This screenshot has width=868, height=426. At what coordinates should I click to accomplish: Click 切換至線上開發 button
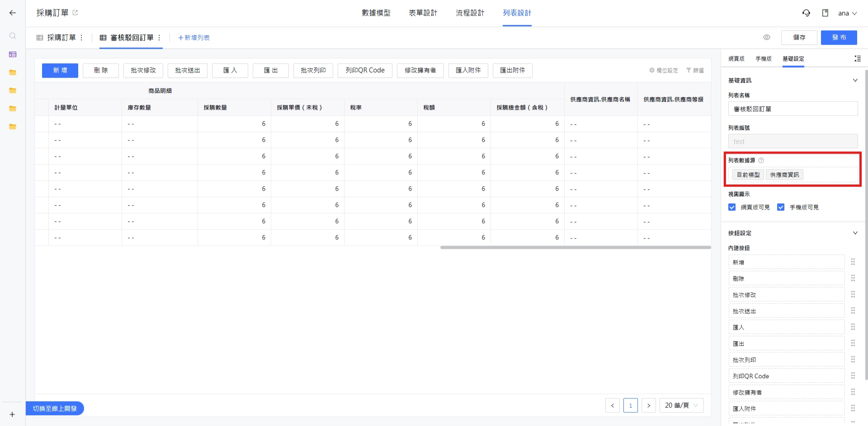[x=55, y=408]
